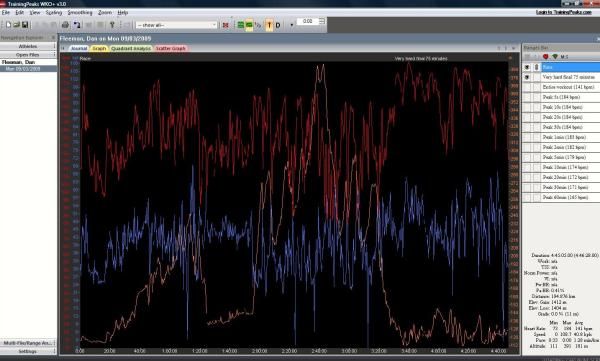Click the help question-mark toolbar icon

tap(112, 25)
